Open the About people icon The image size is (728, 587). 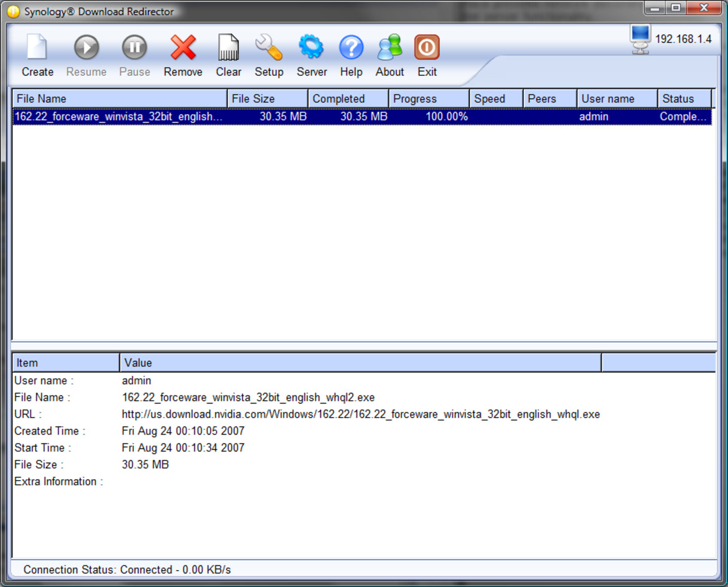pyautogui.click(x=390, y=47)
